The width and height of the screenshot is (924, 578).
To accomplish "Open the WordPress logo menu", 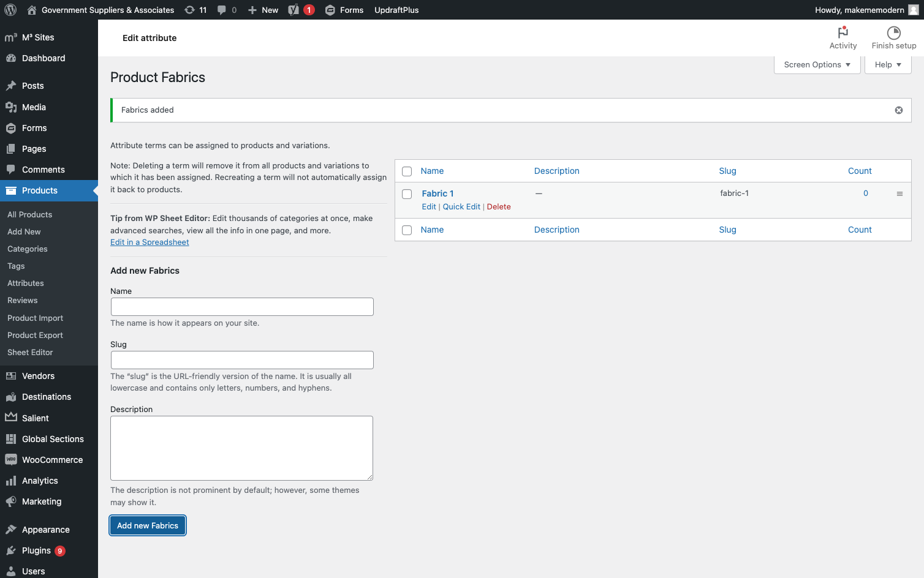I will point(10,10).
